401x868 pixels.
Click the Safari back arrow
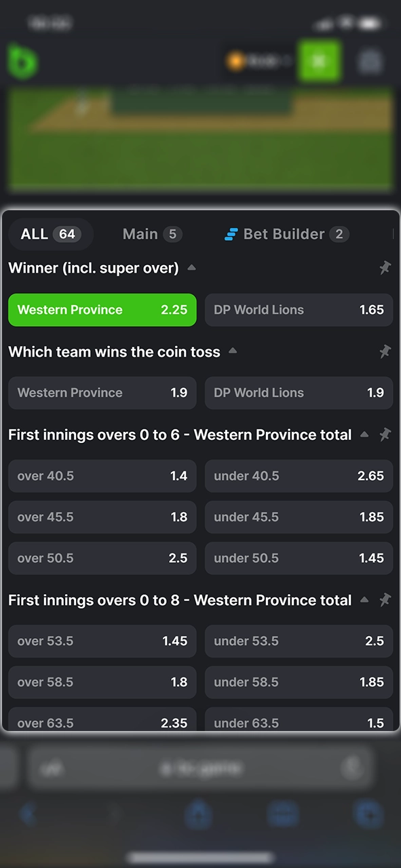pos(28,815)
